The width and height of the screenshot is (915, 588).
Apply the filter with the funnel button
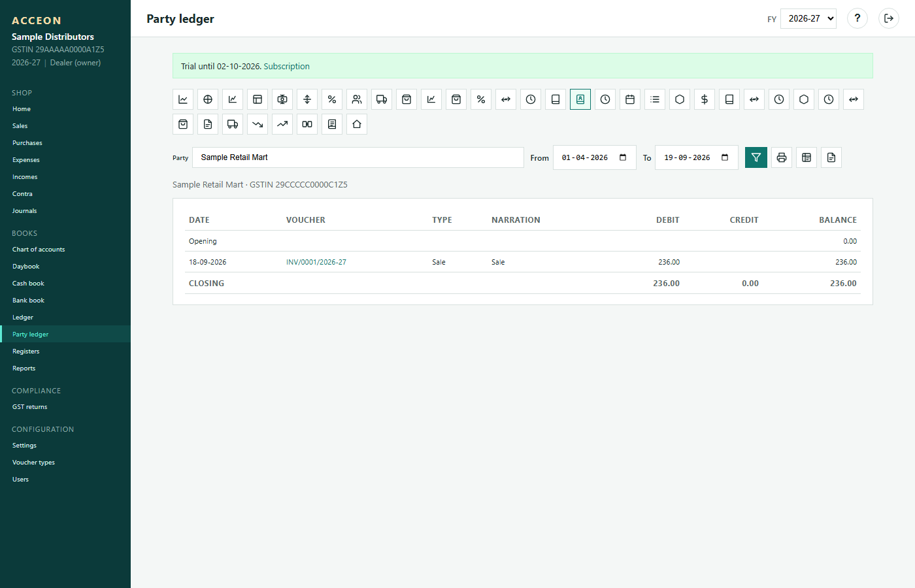[x=756, y=157]
